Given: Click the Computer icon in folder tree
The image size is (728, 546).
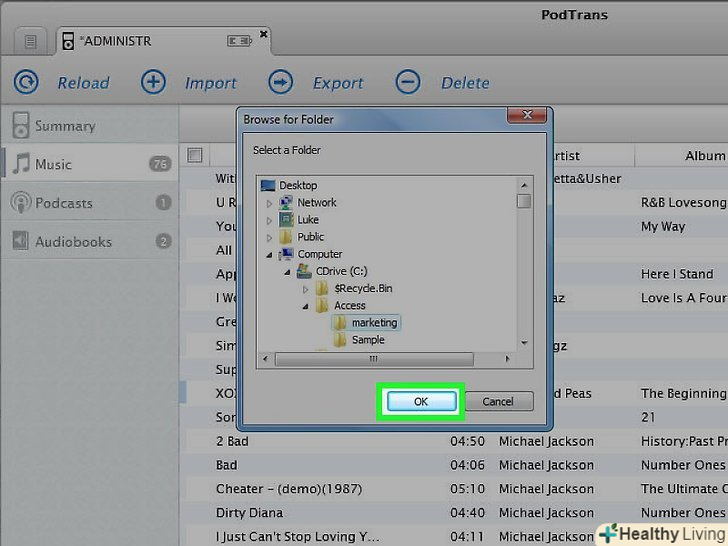Looking at the screenshot, I should click(x=286, y=254).
